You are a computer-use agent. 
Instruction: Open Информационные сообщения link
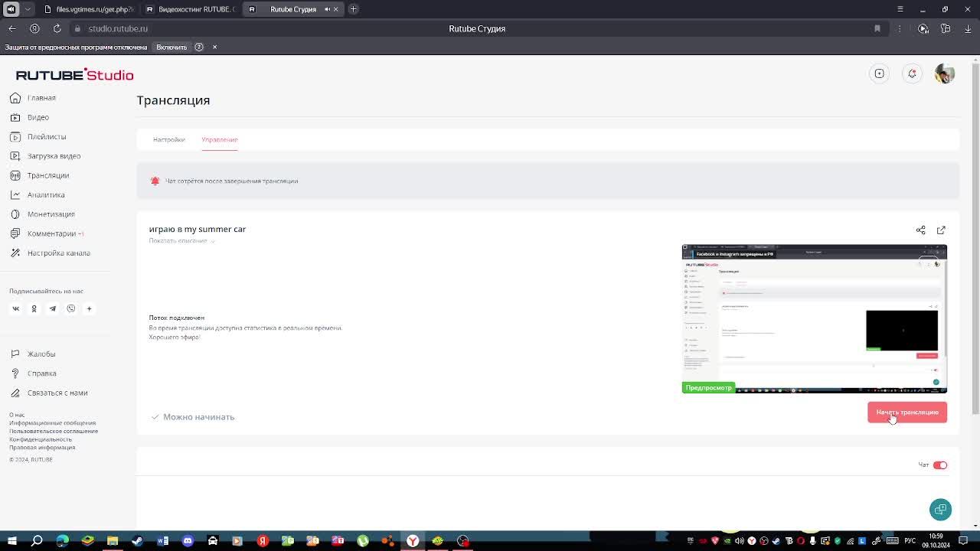point(53,423)
